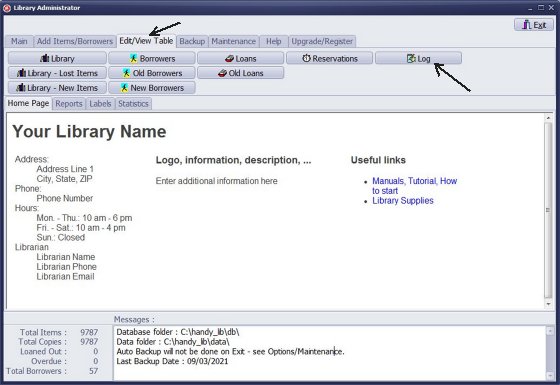This screenshot has width=560, height=385.
Task: Click Messages box scrollbar up arrow
Action: pyautogui.click(x=550, y=331)
